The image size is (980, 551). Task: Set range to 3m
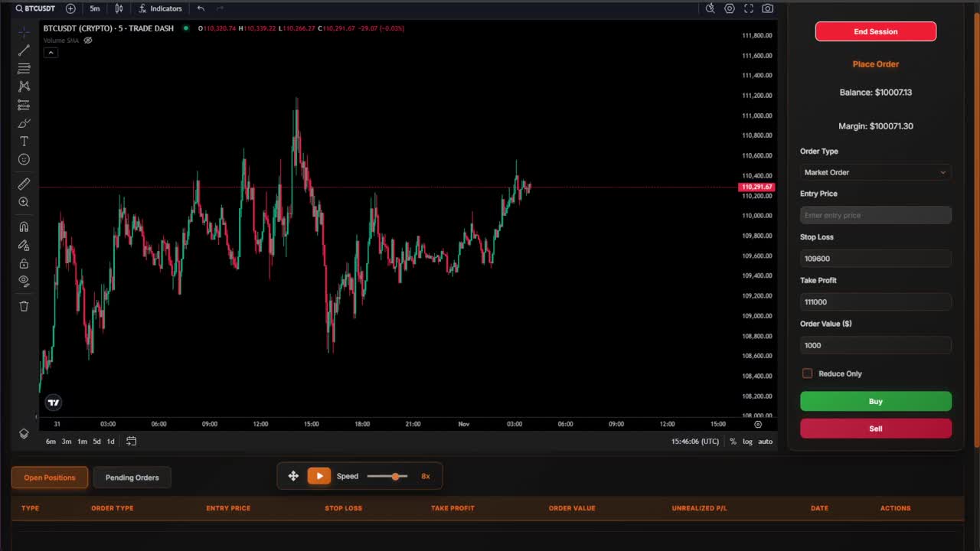pos(67,442)
